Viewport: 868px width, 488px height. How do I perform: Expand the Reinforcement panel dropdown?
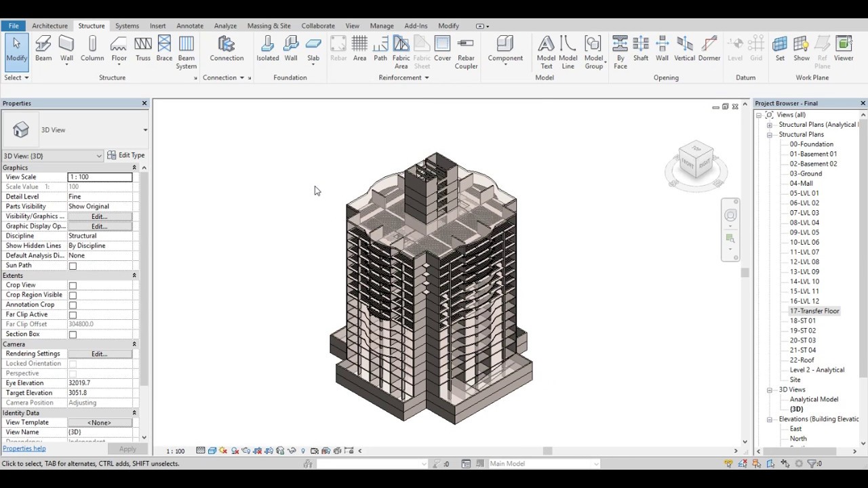pos(403,77)
